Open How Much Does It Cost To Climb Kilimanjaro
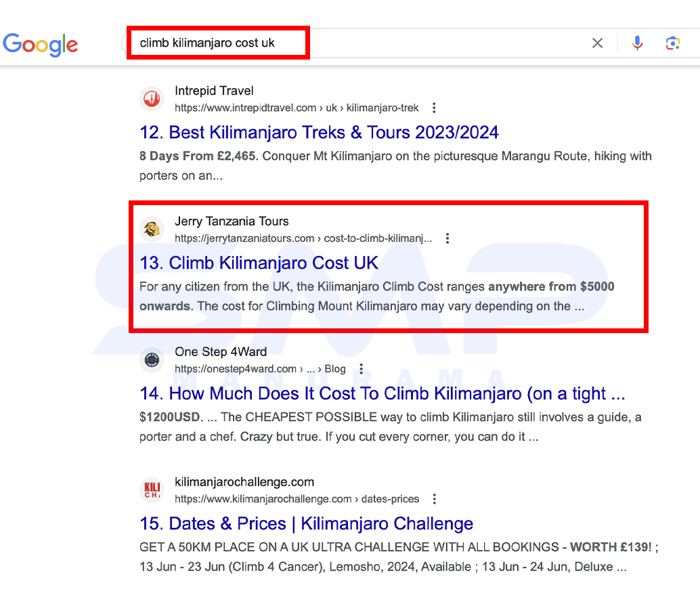Viewport: 700px width, 589px height. click(382, 393)
